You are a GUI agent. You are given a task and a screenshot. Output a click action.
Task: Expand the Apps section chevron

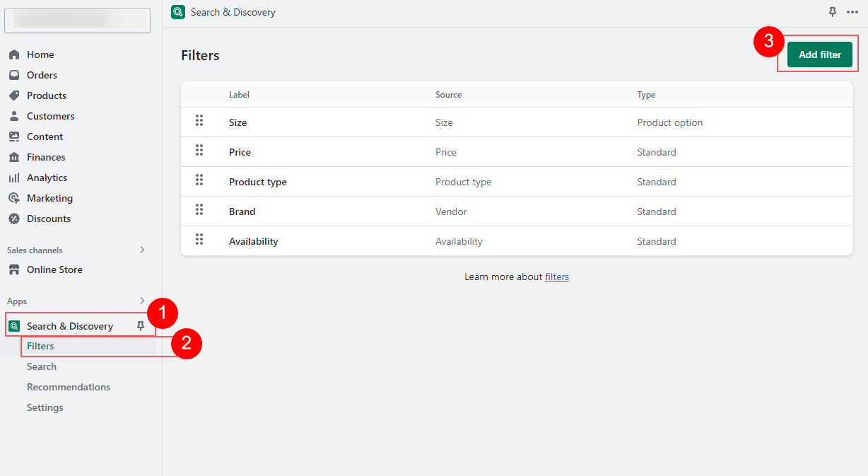pos(142,301)
